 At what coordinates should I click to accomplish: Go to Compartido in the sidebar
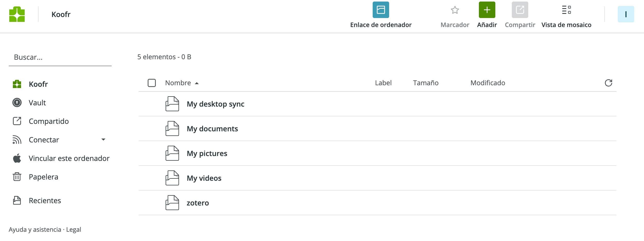(x=49, y=121)
